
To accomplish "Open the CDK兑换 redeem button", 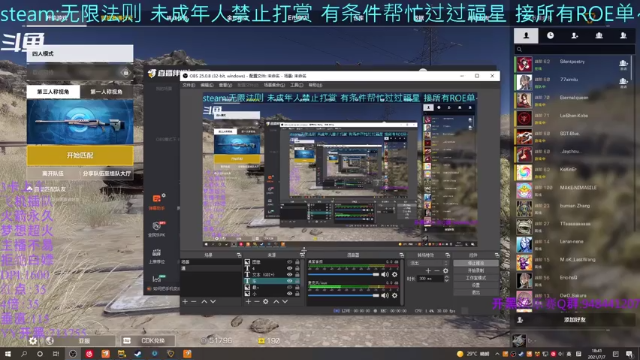I will pyautogui.click(x=149, y=340).
